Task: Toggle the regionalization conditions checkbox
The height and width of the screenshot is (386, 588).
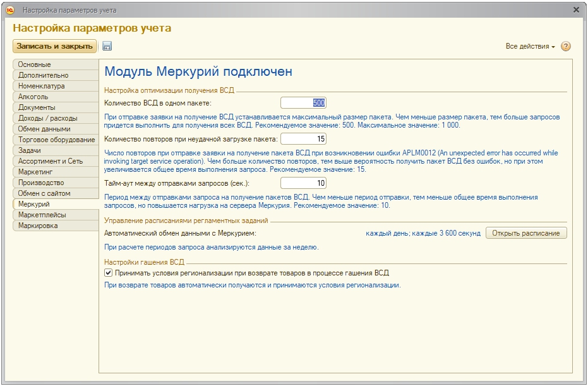Action: point(109,273)
